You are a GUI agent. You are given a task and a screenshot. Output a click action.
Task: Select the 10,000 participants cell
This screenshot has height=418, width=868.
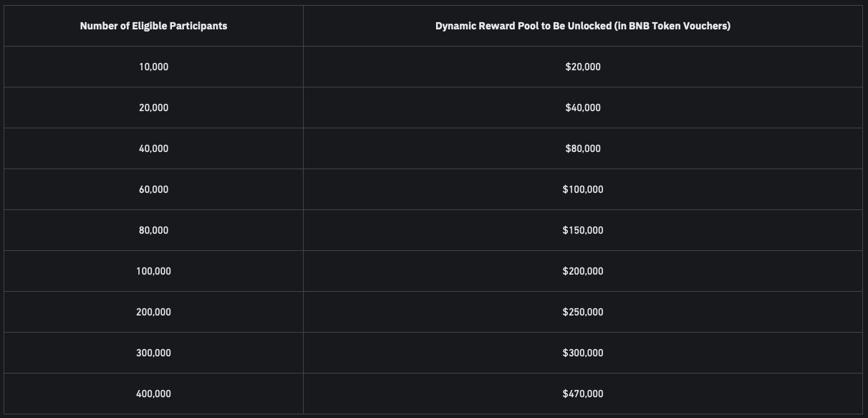(x=153, y=67)
